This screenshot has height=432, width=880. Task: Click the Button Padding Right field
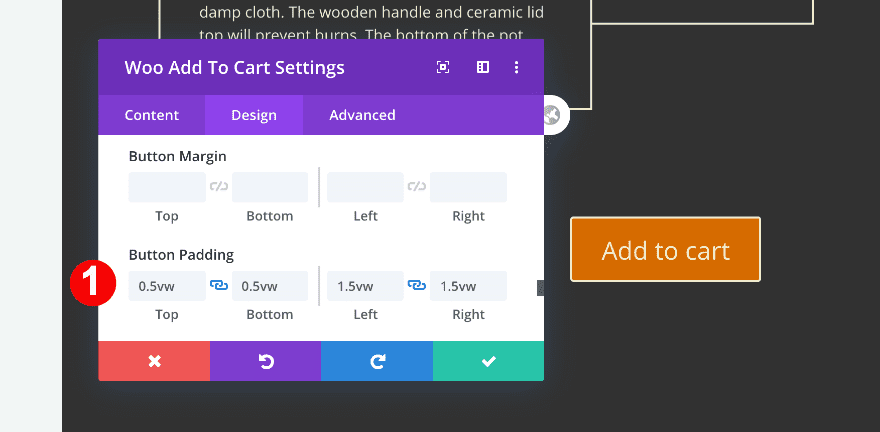(x=468, y=286)
